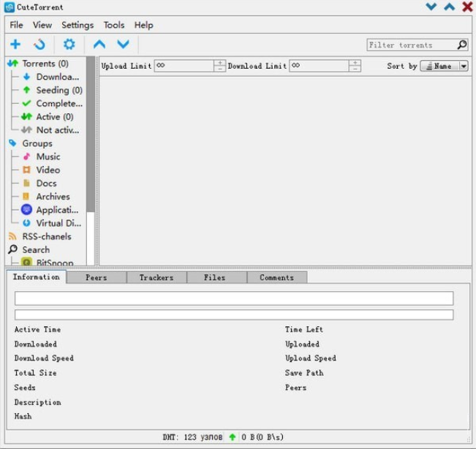Open the Comments tab

coord(276,277)
